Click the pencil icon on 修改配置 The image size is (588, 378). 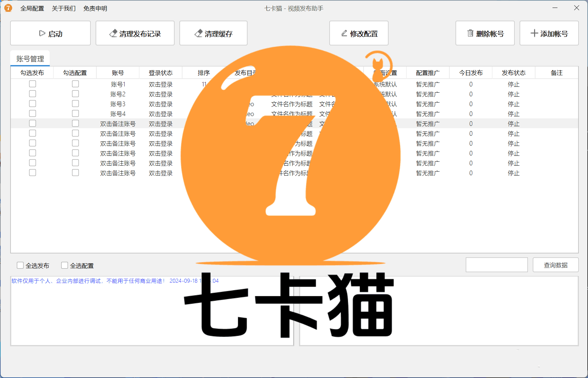(x=344, y=33)
